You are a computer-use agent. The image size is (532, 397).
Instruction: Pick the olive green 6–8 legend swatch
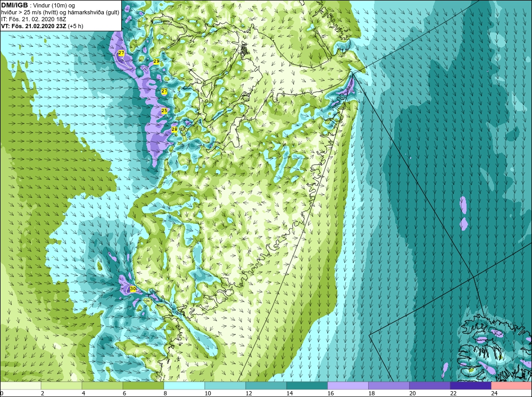(143, 386)
